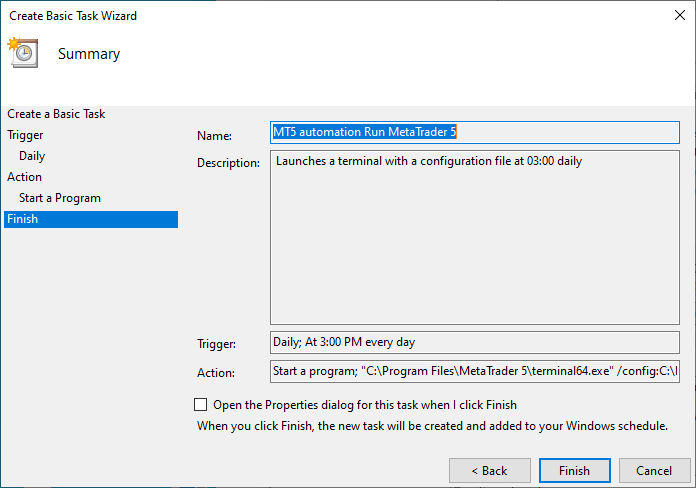
Task: Go back with the < Back button
Action: coord(490,470)
